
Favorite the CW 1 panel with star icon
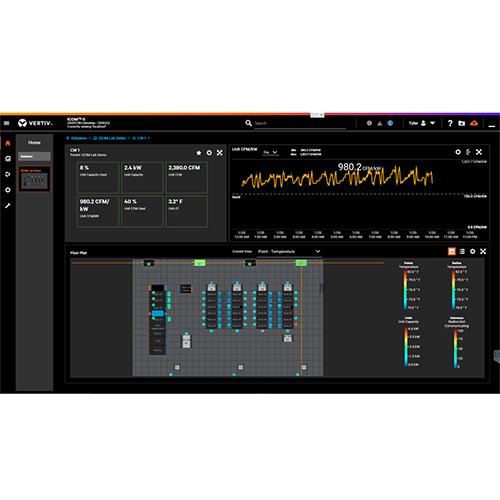[x=199, y=153]
